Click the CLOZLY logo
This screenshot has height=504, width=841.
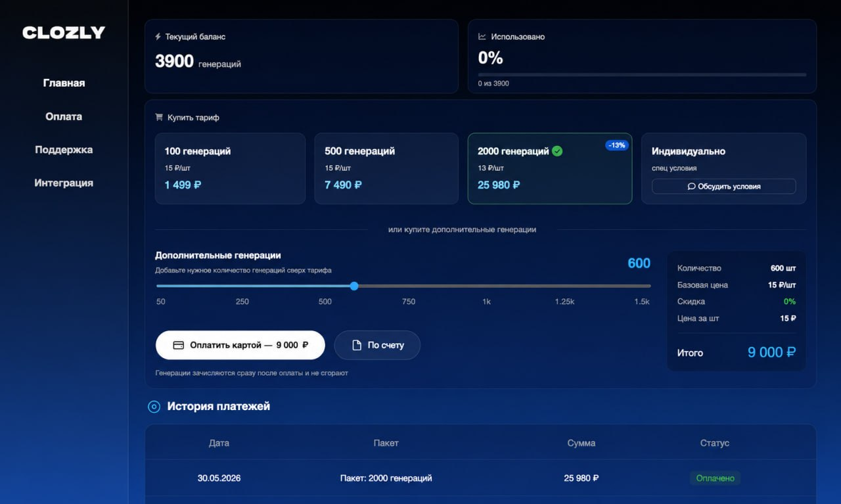tap(64, 33)
